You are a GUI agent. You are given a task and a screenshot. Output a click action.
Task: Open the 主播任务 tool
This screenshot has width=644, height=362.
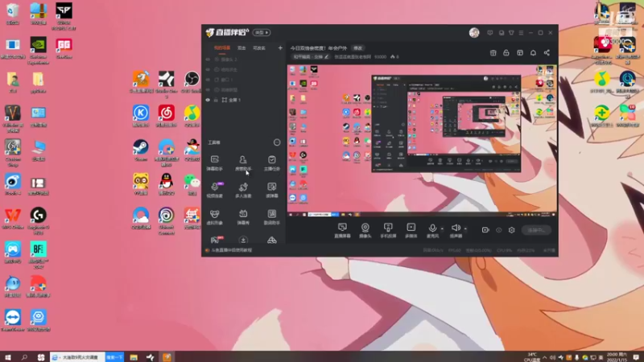click(x=271, y=162)
